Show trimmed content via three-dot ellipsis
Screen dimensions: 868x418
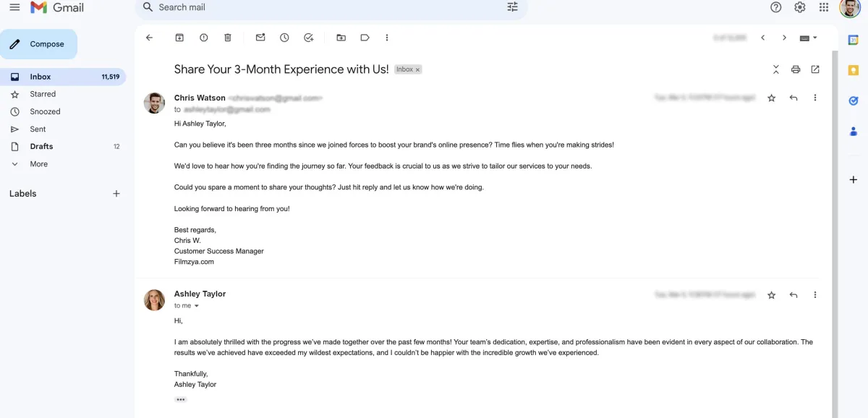point(181,399)
